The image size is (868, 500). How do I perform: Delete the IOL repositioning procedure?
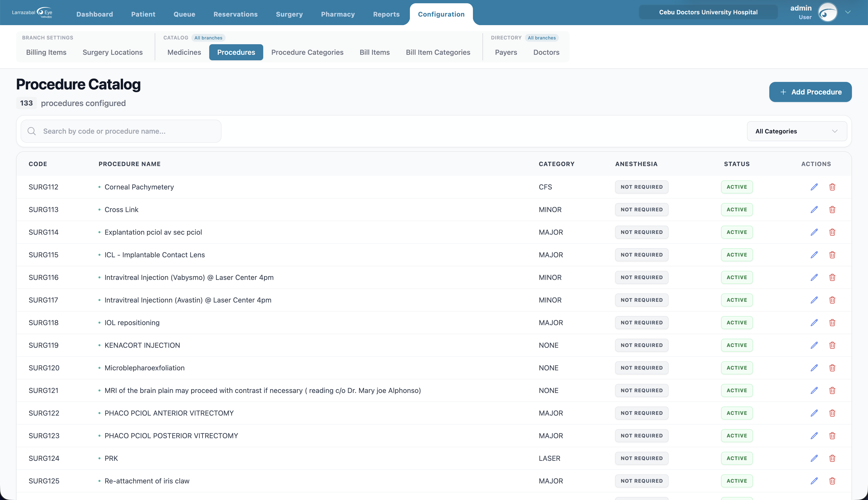(x=832, y=322)
